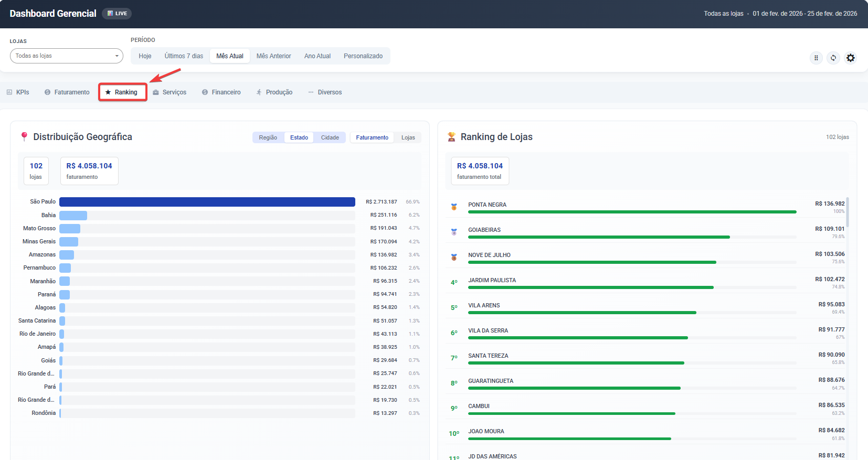Switch to the Faturamento tab
Viewport: 868px width, 460px height.
[67, 92]
